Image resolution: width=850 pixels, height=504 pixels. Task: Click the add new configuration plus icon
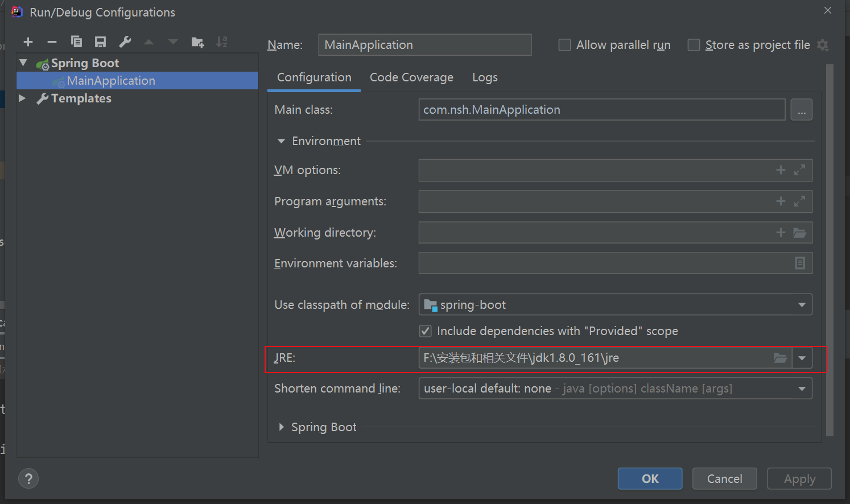click(28, 42)
